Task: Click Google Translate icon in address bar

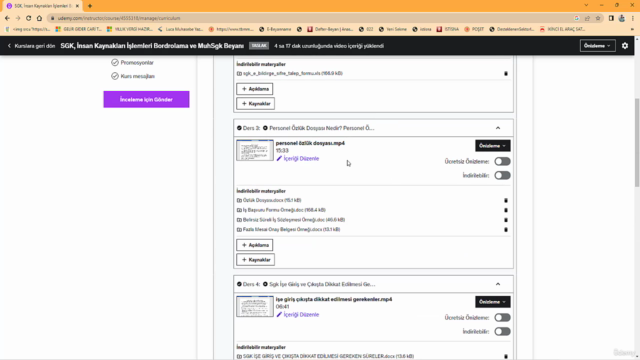Action: click(x=577, y=18)
